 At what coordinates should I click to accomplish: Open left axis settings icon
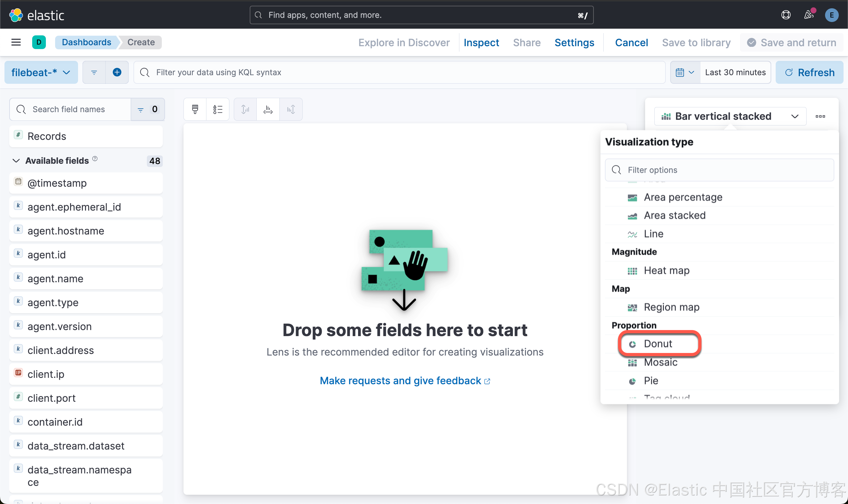pyautogui.click(x=245, y=109)
